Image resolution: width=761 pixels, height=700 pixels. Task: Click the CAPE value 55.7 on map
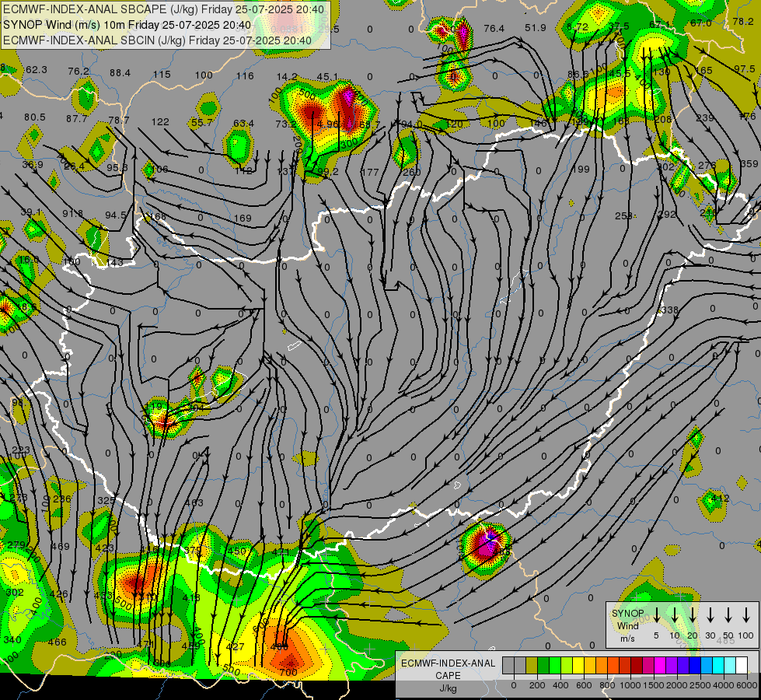click(x=202, y=122)
